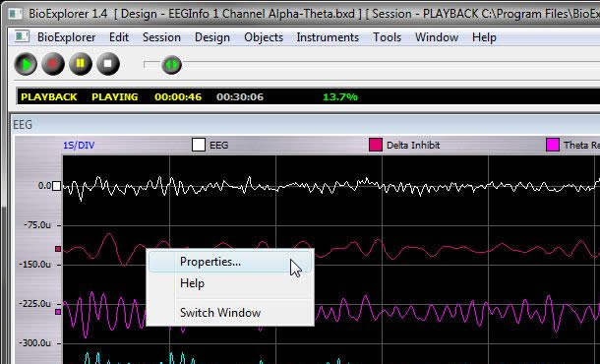Click the -150.0u axis label

pyautogui.click(x=34, y=265)
